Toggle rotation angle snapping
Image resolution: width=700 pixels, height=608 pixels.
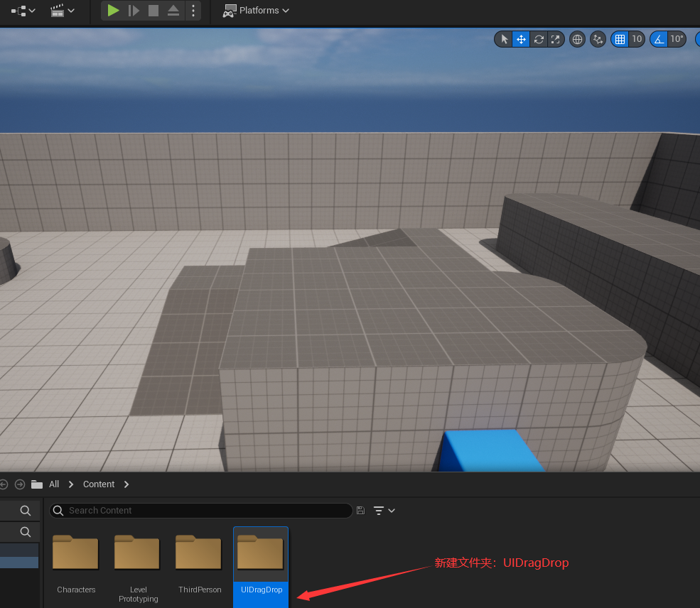tap(659, 39)
